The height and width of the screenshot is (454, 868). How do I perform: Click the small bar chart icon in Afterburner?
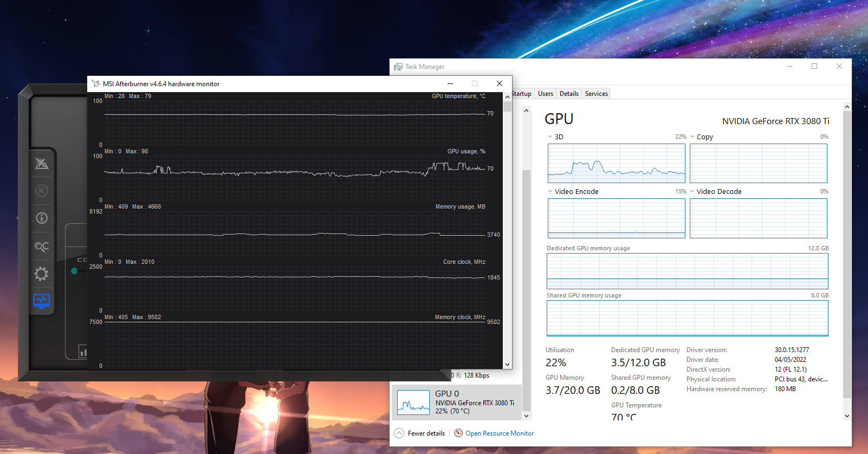click(x=83, y=352)
